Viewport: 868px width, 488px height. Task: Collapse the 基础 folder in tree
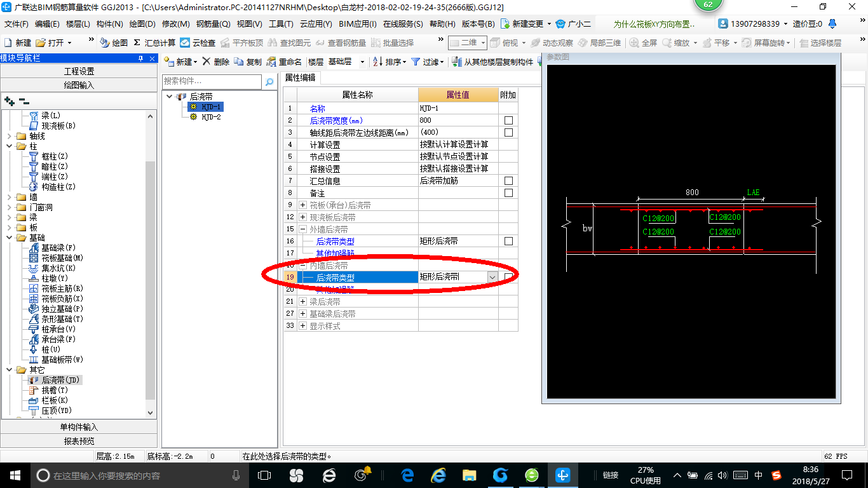[9, 238]
